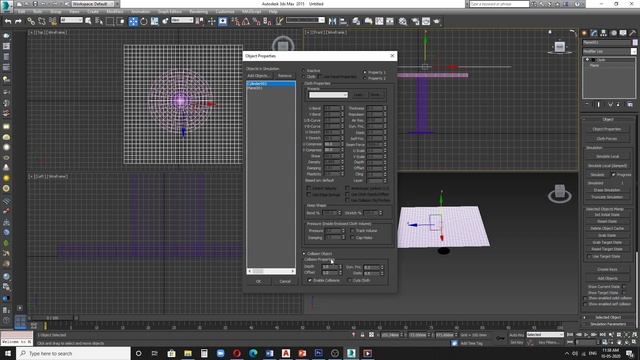
Task: Click the teapot Render Production icon
Action: 437,21
